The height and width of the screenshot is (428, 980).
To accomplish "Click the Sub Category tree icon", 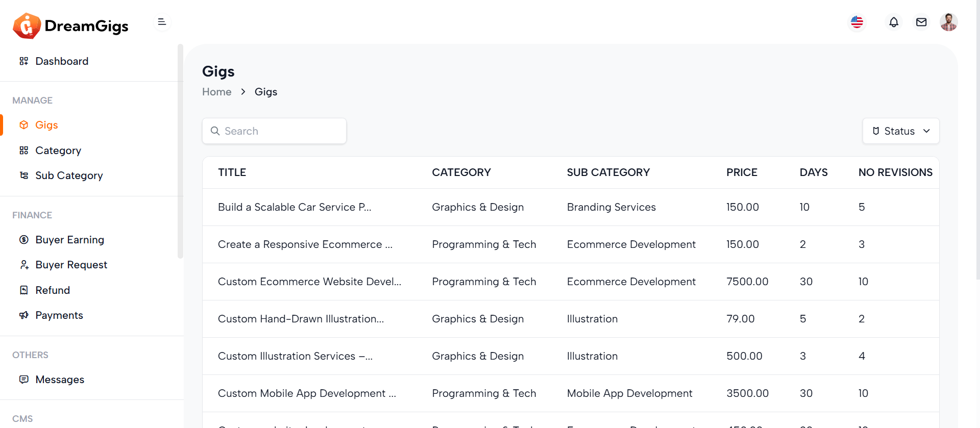I will 24,175.
